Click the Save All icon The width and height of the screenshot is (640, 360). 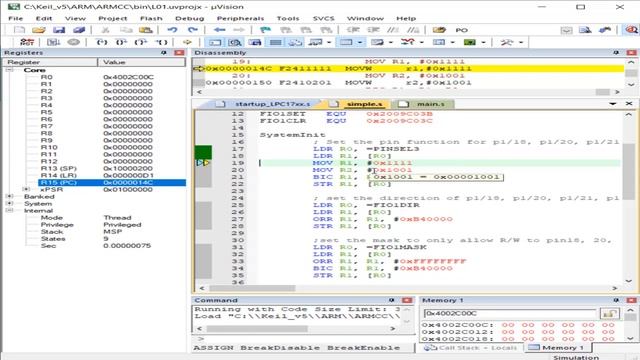(79, 30)
